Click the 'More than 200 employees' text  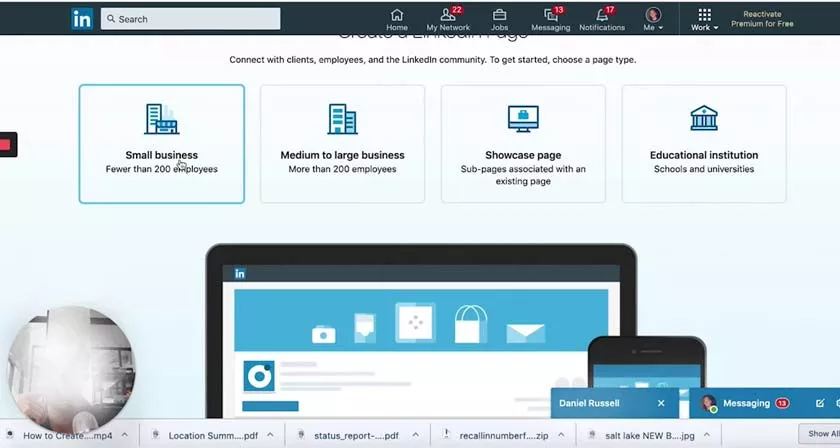pyautogui.click(x=342, y=169)
